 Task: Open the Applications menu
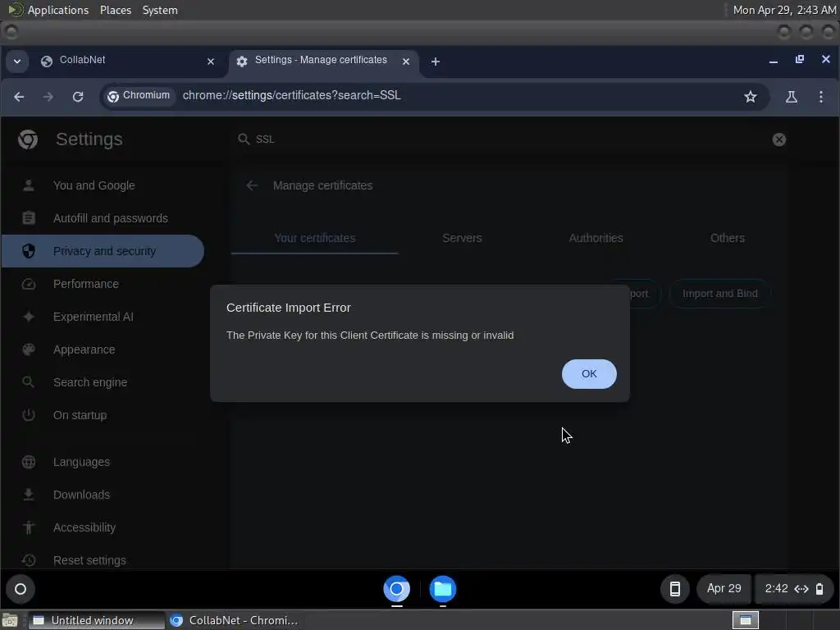point(58,10)
